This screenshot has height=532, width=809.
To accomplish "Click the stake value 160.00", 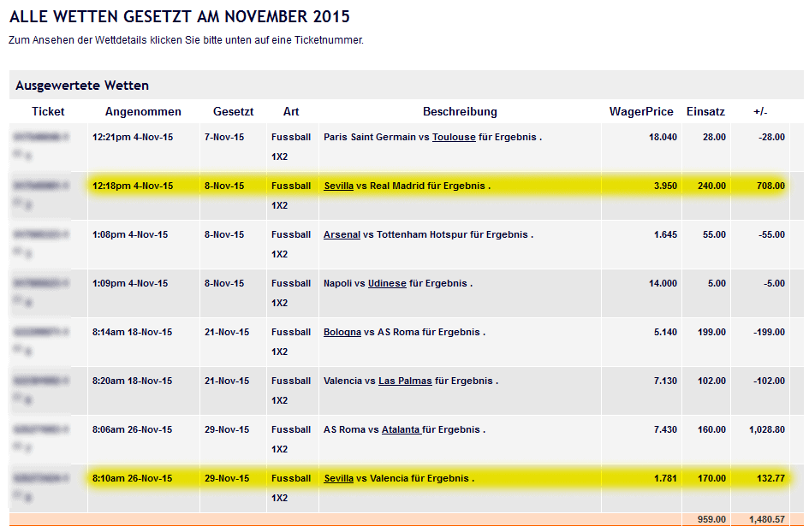I will (711, 430).
